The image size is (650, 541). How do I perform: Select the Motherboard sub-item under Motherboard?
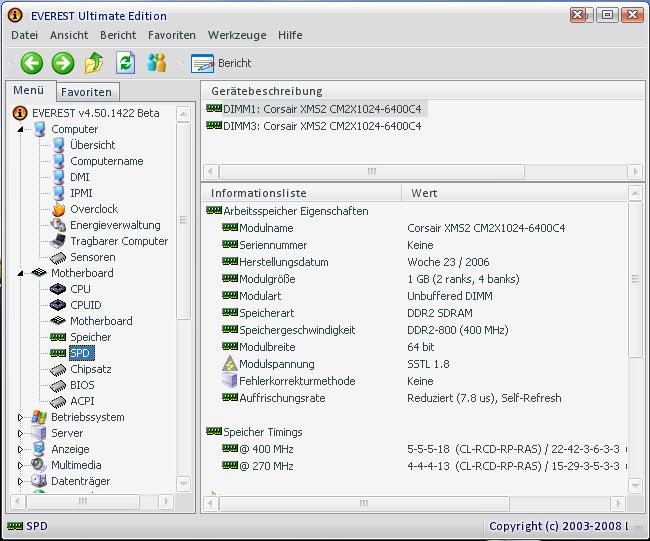101,321
